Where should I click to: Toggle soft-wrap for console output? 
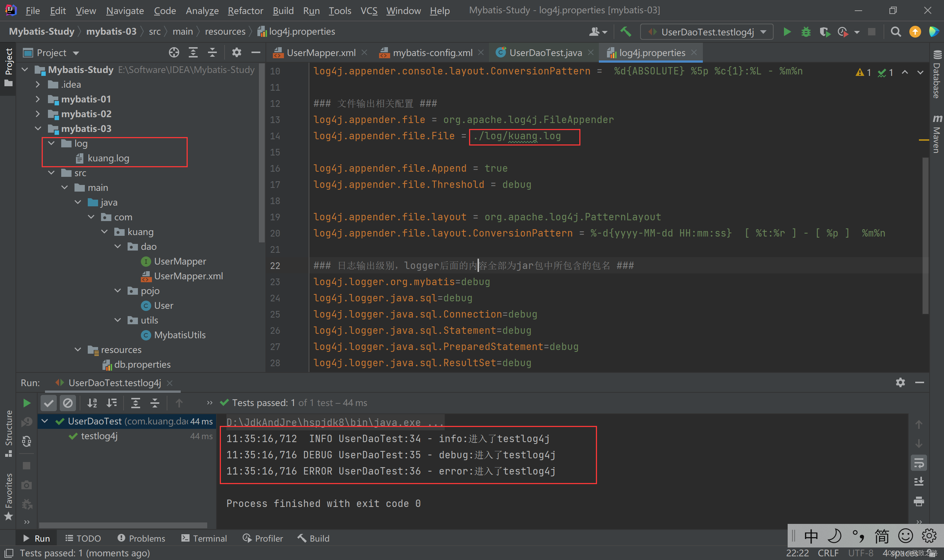tap(919, 463)
